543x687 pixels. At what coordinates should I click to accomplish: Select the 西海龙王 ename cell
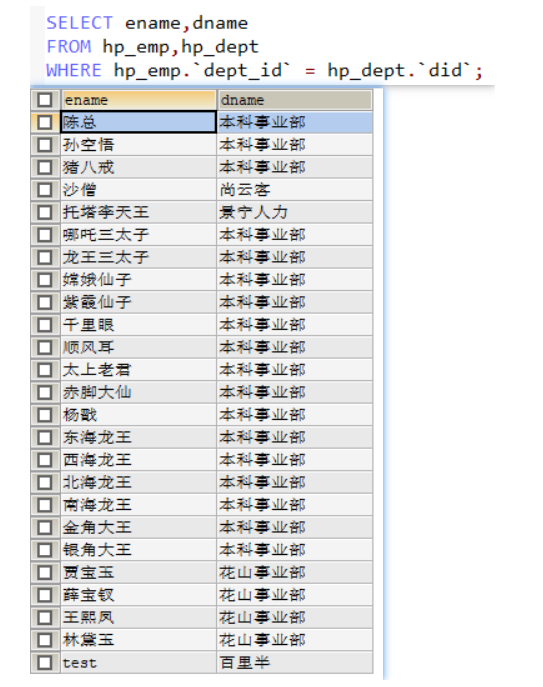tap(138, 460)
